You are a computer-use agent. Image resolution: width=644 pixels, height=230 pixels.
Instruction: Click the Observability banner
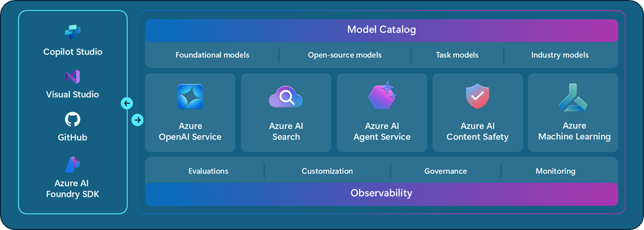coord(382,193)
